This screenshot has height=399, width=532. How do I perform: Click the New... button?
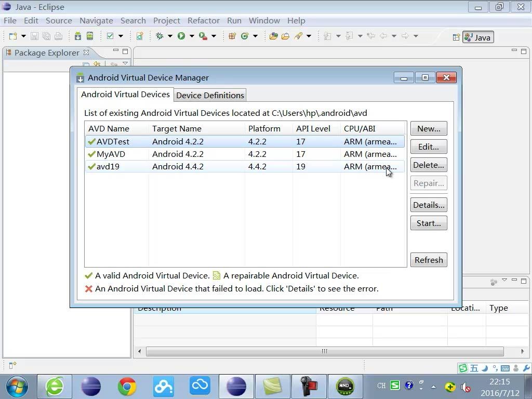(x=429, y=129)
